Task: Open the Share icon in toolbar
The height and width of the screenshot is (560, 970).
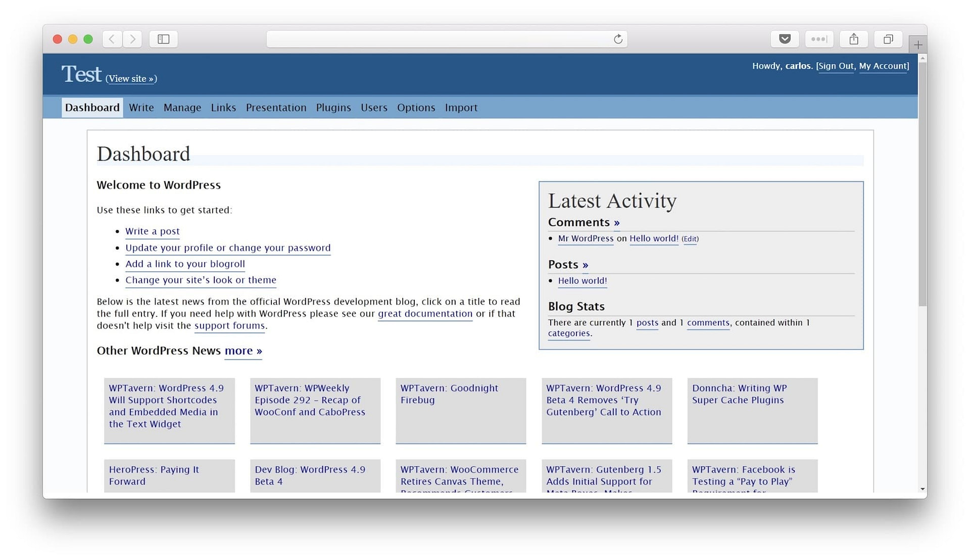Action: click(854, 39)
